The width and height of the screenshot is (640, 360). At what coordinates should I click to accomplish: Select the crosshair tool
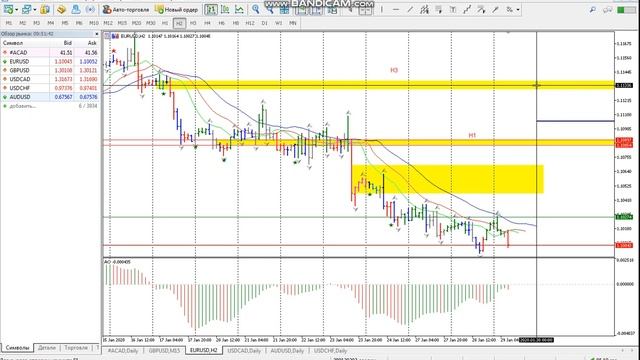(x=365, y=10)
